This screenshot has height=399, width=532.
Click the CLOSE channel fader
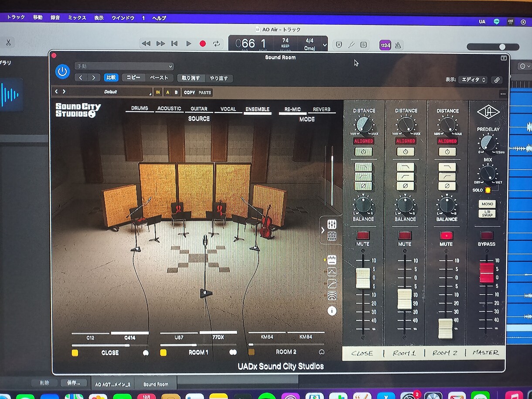[x=363, y=278]
